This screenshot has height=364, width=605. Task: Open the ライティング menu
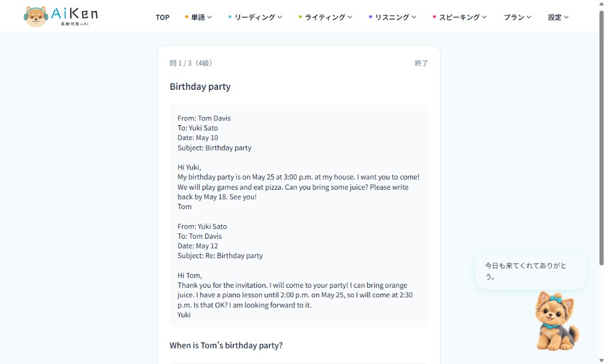326,17
